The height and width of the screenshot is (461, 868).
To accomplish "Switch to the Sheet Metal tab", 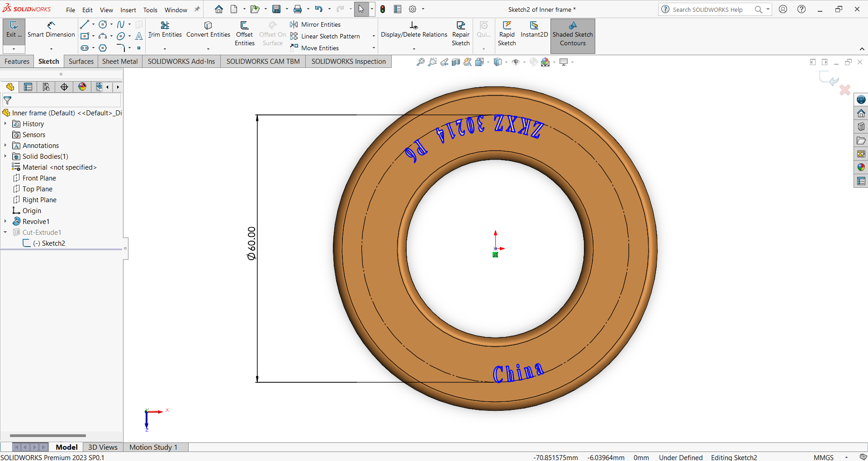I will pos(120,62).
